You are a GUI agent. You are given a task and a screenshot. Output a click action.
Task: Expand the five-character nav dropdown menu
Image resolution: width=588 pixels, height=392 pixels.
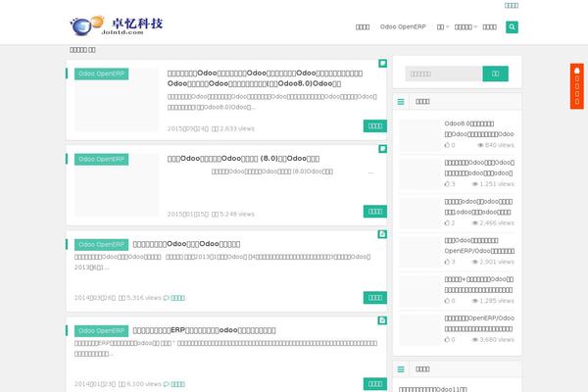[x=465, y=27]
